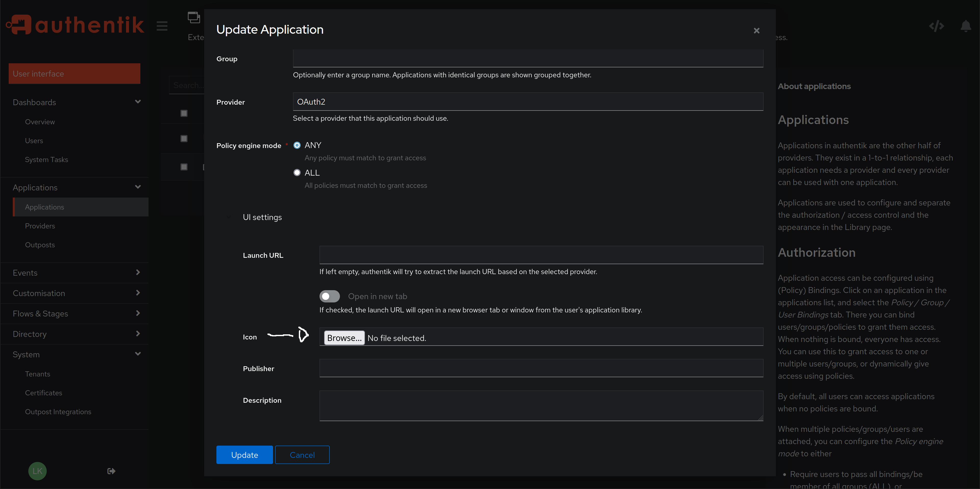This screenshot has width=980, height=489.
Task: View notifications with the bell icon
Action: tap(966, 26)
